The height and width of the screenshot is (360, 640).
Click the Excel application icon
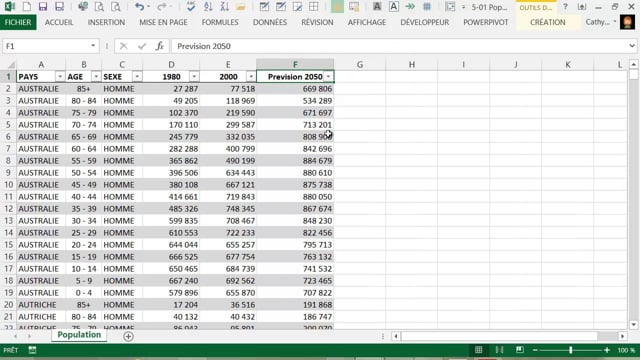click(x=9, y=7)
